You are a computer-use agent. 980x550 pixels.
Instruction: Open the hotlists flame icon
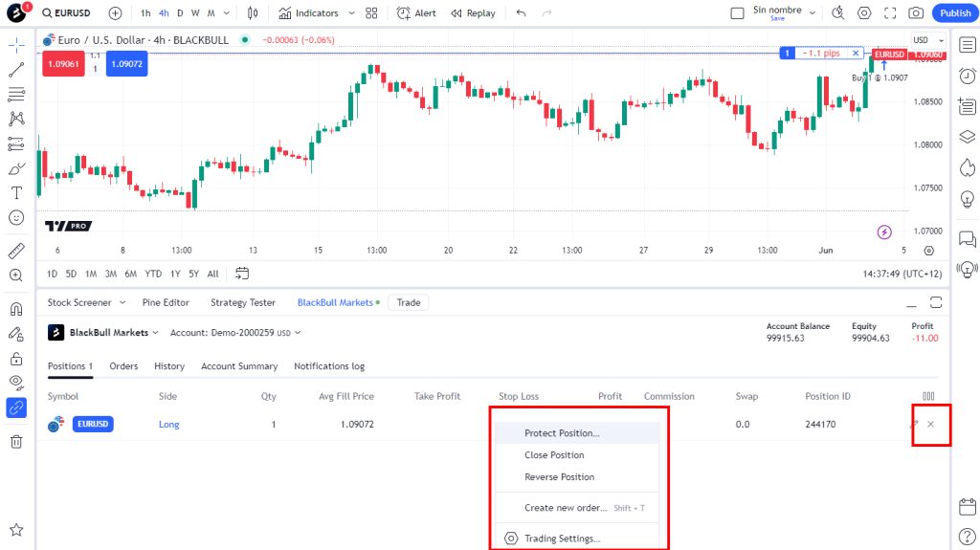tap(967, 167)
